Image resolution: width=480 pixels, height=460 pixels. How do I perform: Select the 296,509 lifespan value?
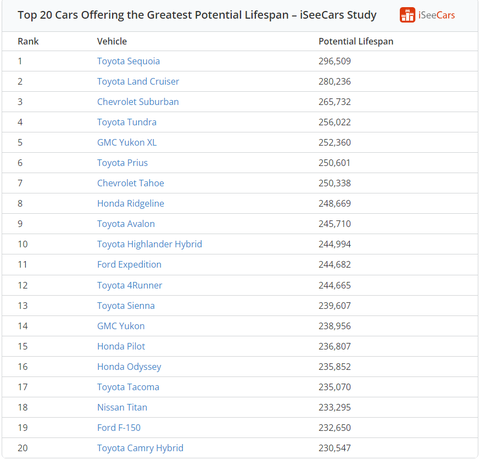tap(335, 61)
